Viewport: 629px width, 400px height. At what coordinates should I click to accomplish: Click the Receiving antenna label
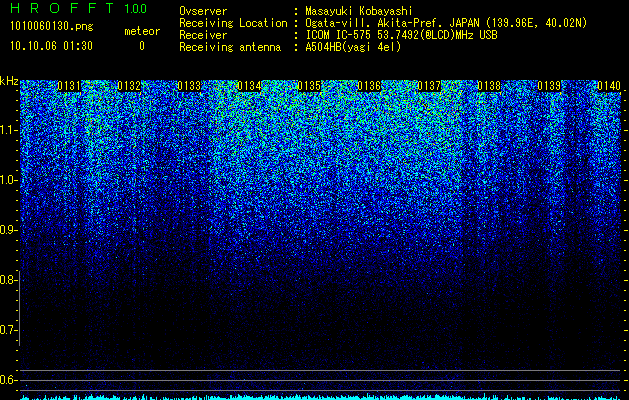230,47
